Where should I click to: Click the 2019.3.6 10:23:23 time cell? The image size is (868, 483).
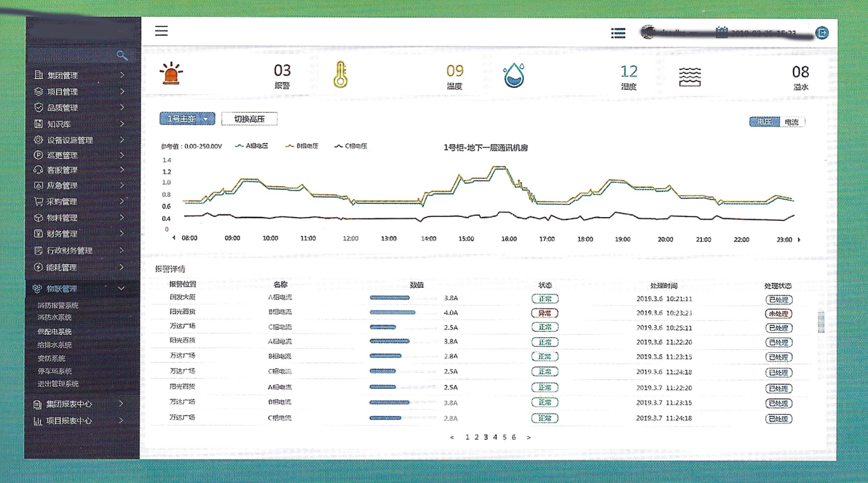[x=664, y=313]
